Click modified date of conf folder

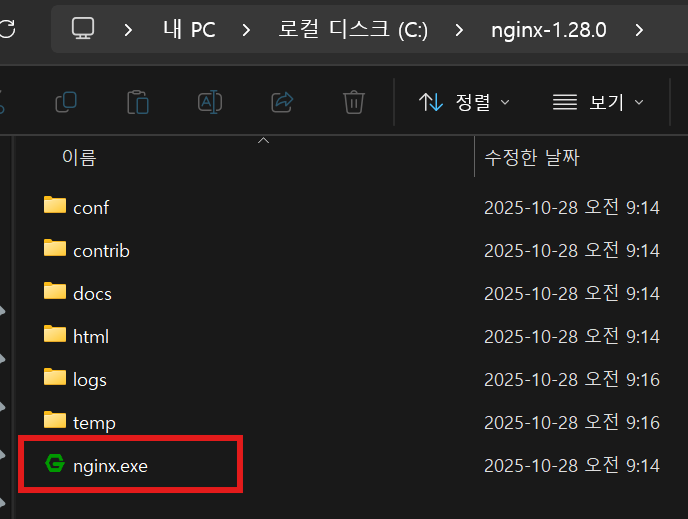572,207
